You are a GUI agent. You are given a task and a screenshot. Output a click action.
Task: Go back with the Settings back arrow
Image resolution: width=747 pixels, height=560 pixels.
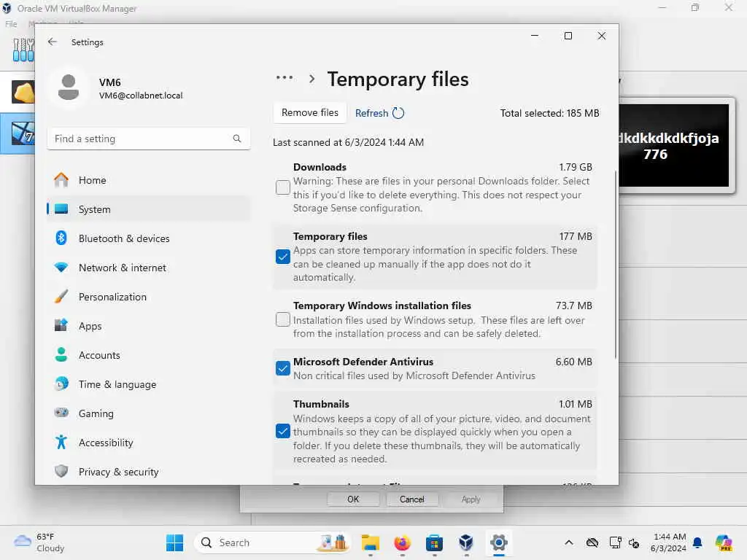click(53, 42)
